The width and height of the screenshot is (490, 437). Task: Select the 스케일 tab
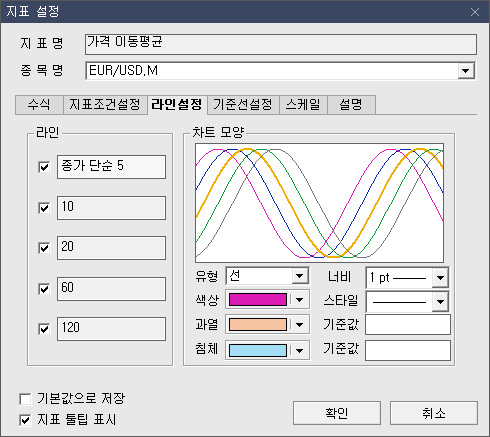(303, 105)
